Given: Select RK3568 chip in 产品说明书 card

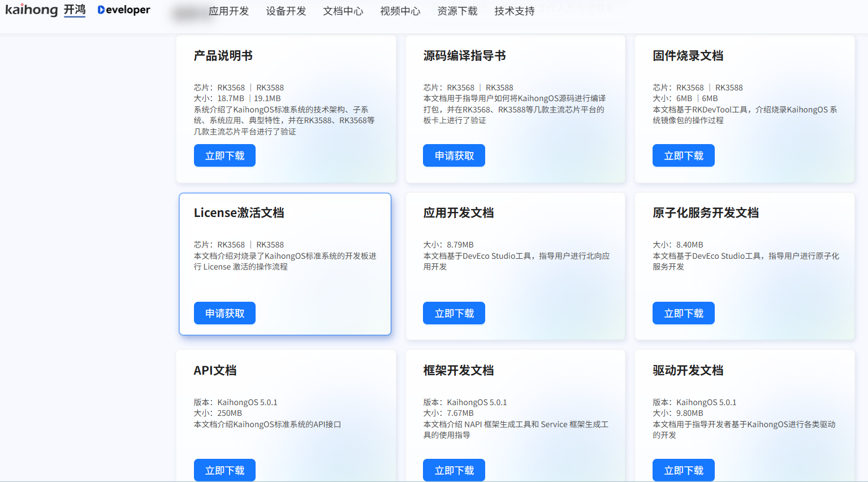Looking at the screenshot, I should click(231, 88).
